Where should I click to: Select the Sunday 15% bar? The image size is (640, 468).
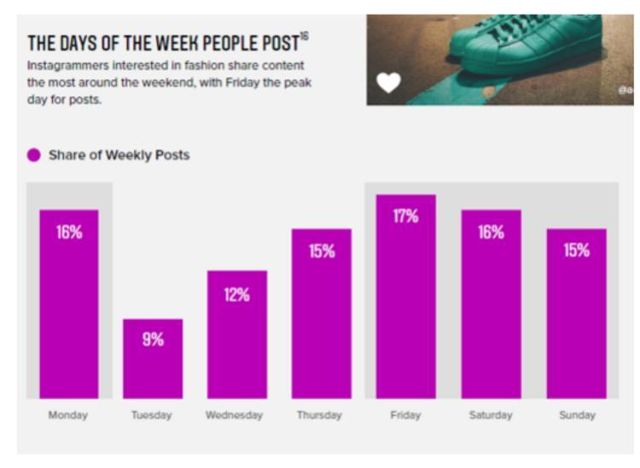[576, 313]
